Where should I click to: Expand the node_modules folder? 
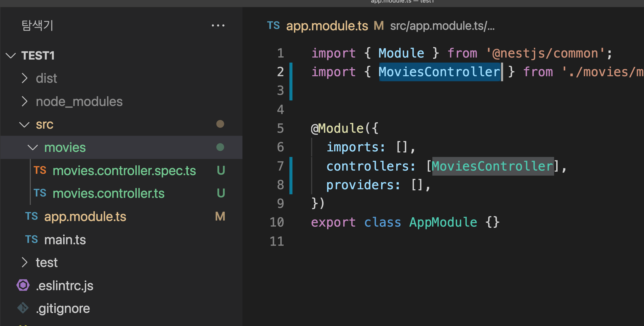coord(24,101)
